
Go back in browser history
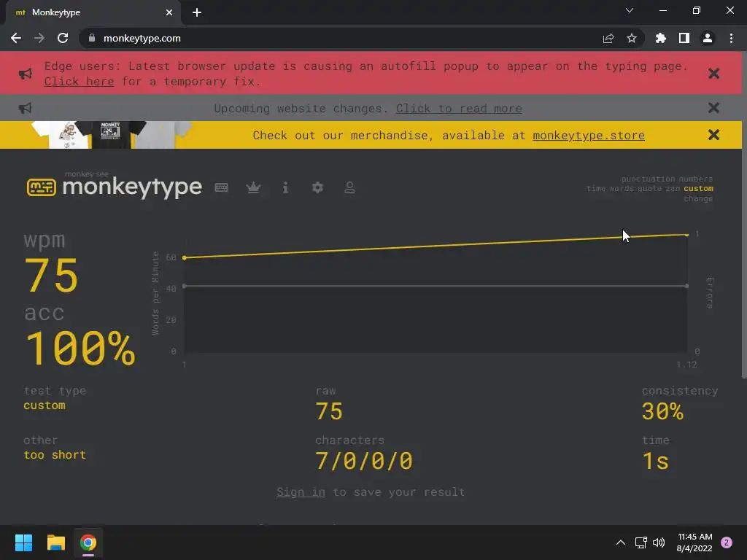(x=16, y=38)
